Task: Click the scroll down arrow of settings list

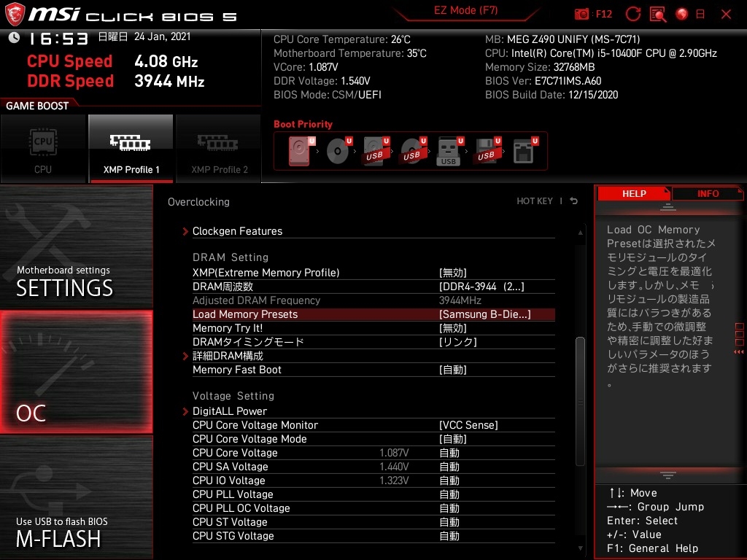Action: [580, 548]
